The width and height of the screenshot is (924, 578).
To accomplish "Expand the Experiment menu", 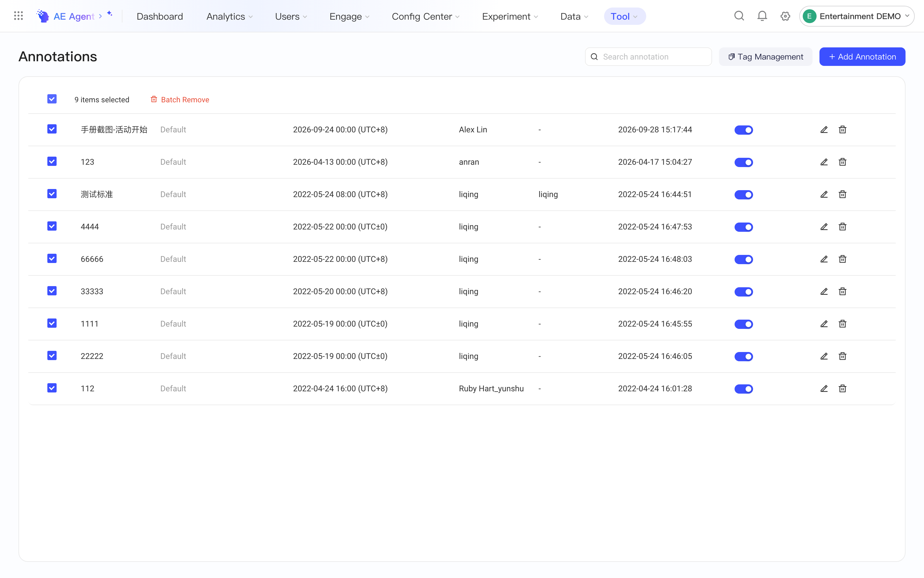I will 510,16.
